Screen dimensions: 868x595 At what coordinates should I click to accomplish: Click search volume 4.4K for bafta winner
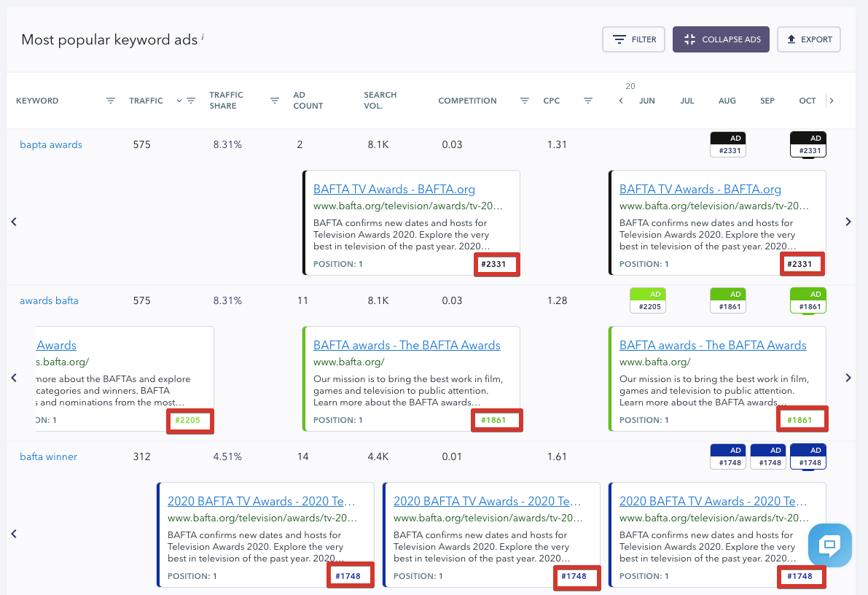click(378, 457)
